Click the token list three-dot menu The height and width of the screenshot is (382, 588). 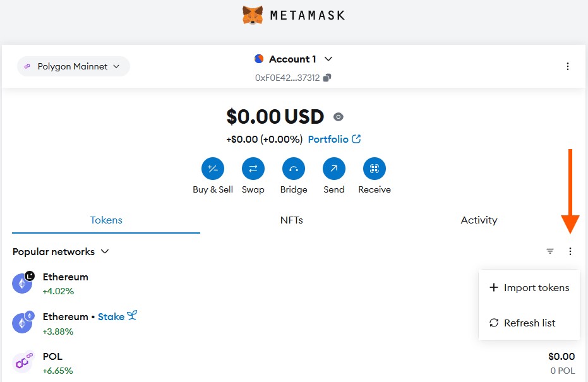click(x=570, y=251)
